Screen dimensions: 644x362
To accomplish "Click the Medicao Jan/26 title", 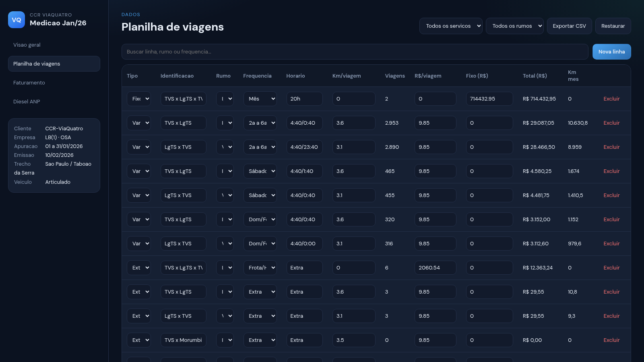I will tap(58, 23).
